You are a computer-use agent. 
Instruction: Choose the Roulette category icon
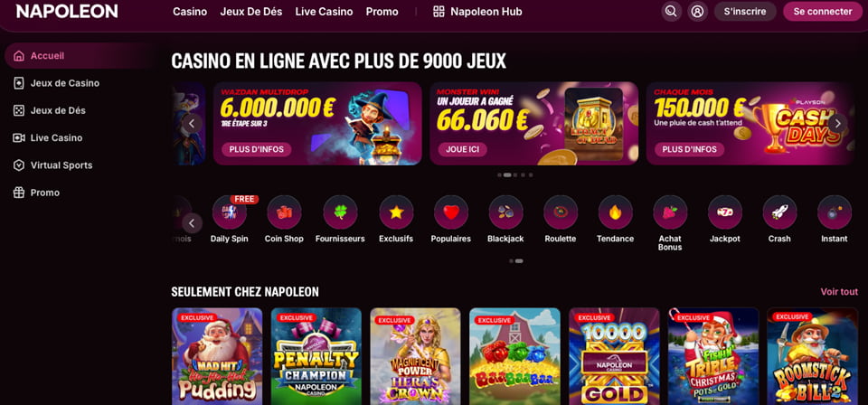[x=561, y=212]
